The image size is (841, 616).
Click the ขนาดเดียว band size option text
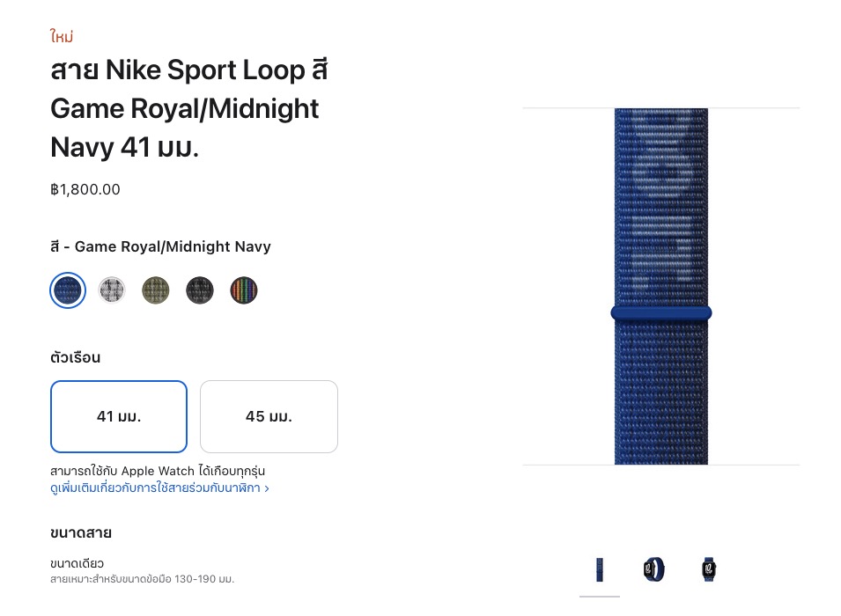[77, 563]
